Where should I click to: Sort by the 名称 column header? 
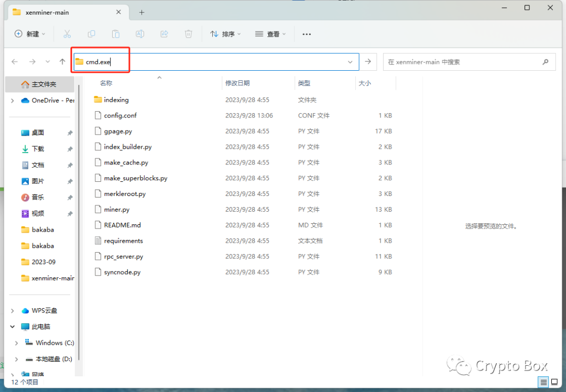pyautogui.click(x=106, y=83)
